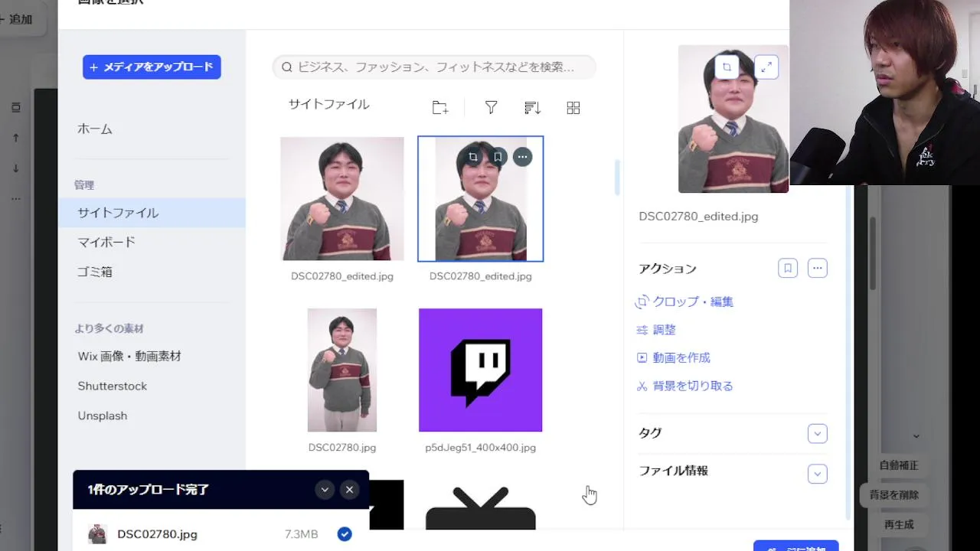
Task: Open Wix 画像・動画素材 library
Action: click(129, 356)
